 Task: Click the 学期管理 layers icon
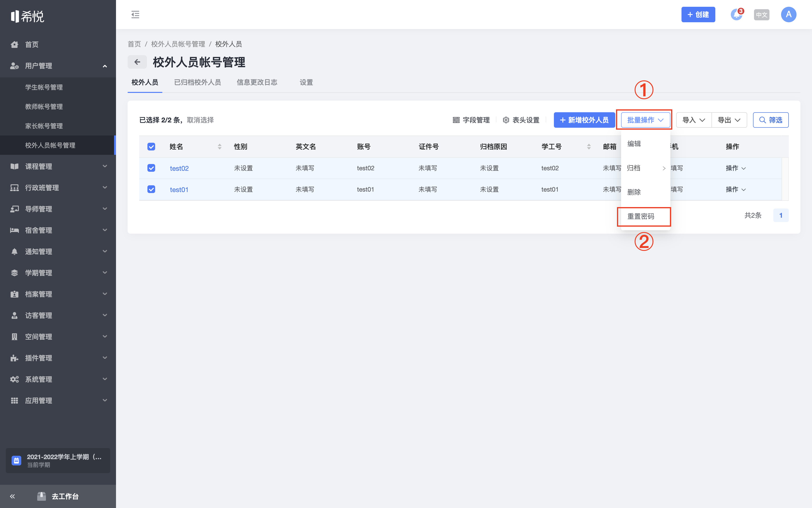tap(14, 273)
